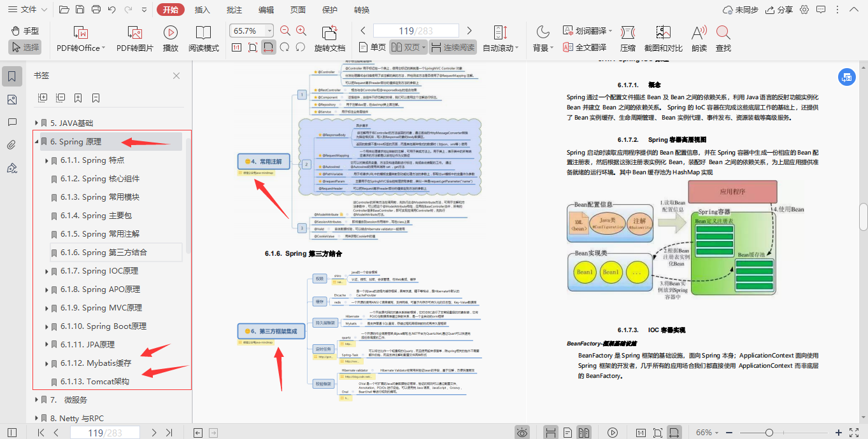
Task: Rotate the document (旋转文档)
Action: point(329,39)
